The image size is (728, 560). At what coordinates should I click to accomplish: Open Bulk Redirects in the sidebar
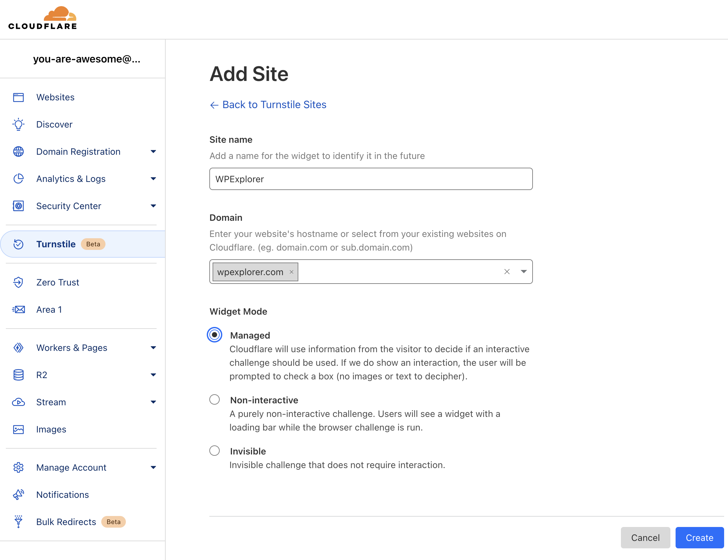click(x=66, y=522)
